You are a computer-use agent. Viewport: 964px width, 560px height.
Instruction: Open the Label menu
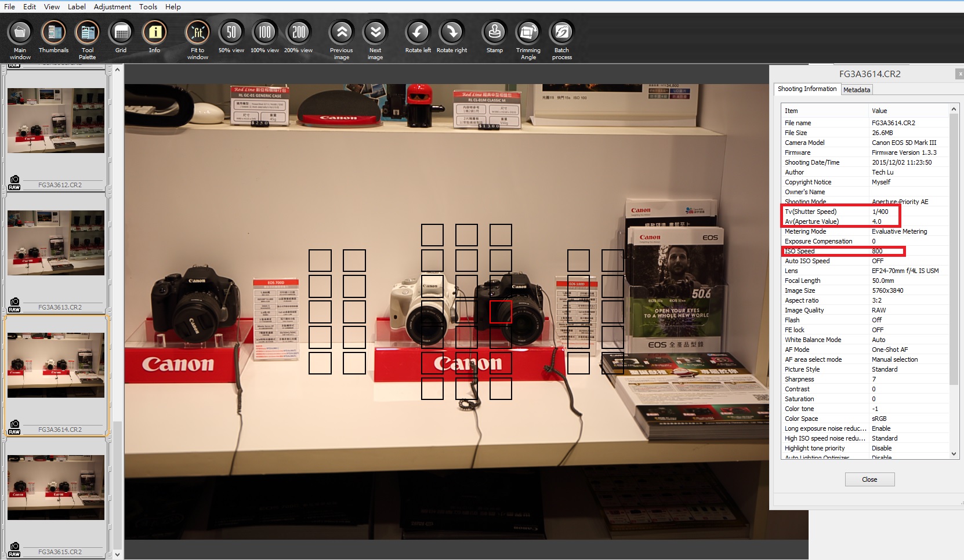click(77, 6)
